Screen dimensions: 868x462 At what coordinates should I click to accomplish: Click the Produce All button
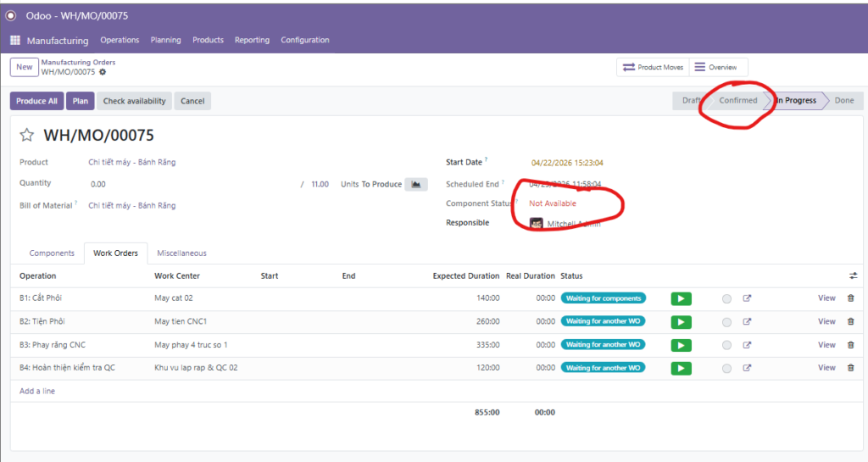click(x=36, y=101)
